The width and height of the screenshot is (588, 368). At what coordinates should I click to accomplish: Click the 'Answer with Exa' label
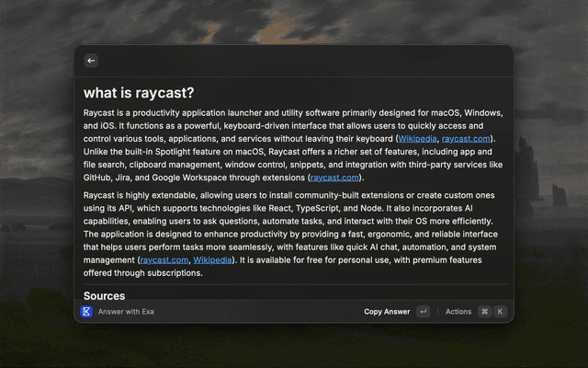126,312
